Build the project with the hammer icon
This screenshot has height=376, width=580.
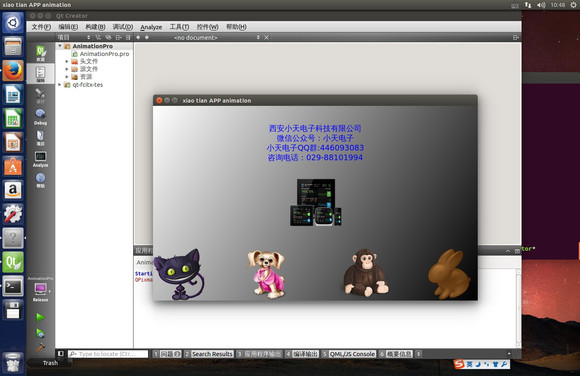tap(40, 347)
